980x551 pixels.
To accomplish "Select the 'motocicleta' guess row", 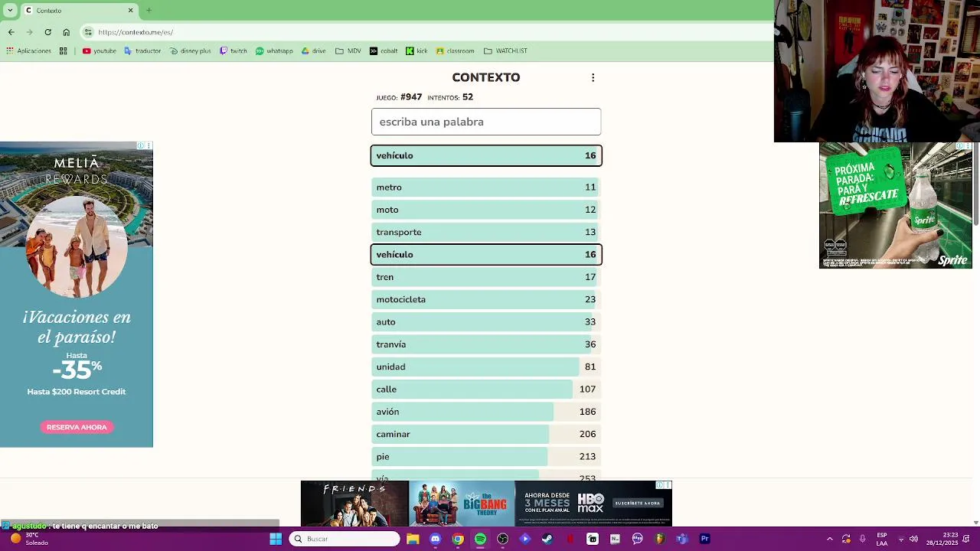I will [486, 299].
